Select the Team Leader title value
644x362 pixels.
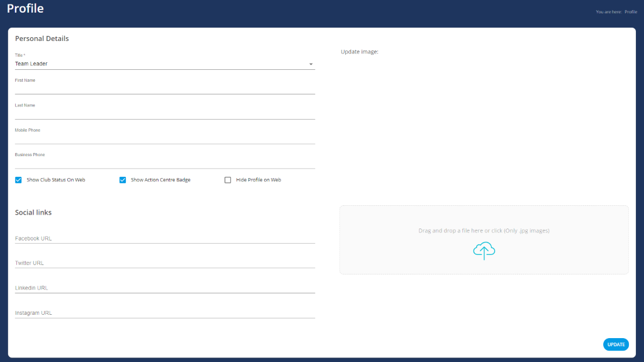[31, 64]
